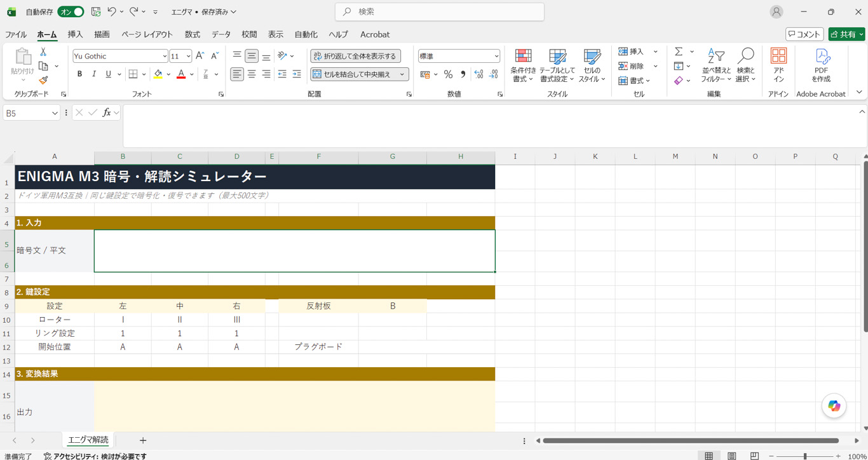Viewport: 868px width, 460px height.
Task: Click the search box 検索
Action: click(440, 11)
